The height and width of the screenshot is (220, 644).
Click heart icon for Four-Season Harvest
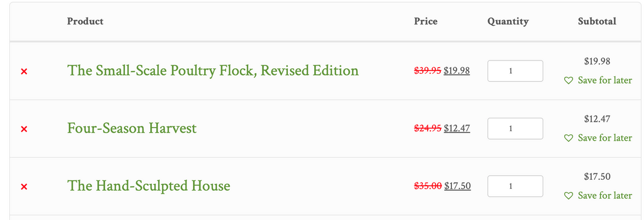tap(569, 138)
